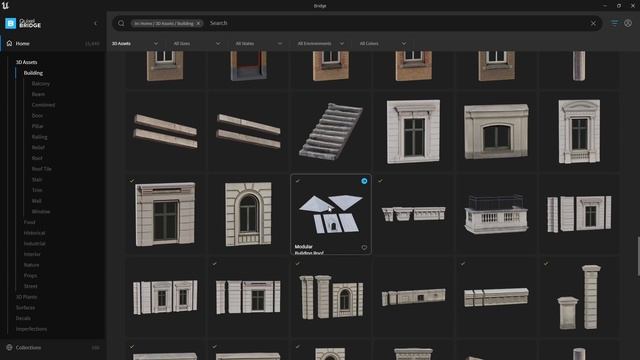Click the magnifier search icon
This screenshot has width=640, height=360.
point(121,23)
